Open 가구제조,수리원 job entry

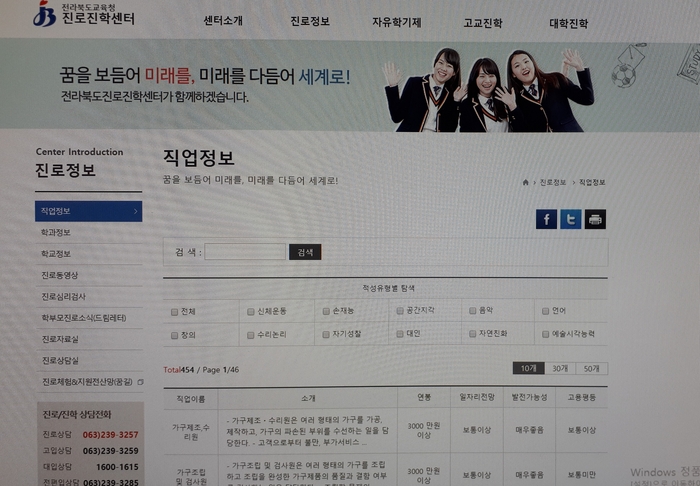click(191, 432)
